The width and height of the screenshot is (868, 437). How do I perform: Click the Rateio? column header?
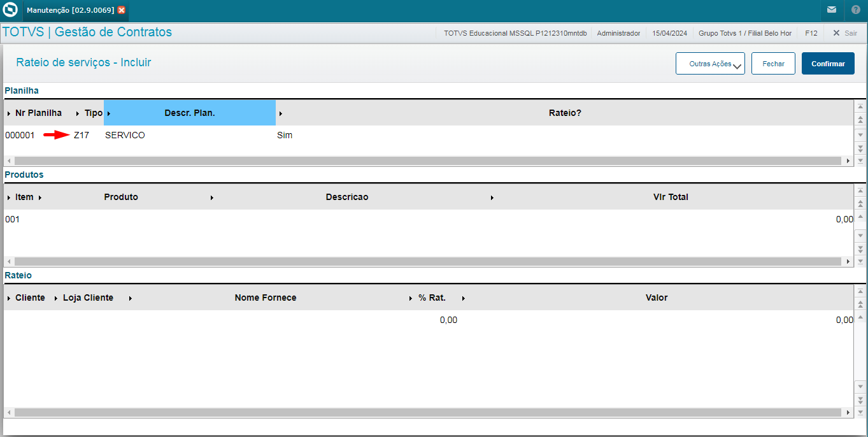point(565,113)
